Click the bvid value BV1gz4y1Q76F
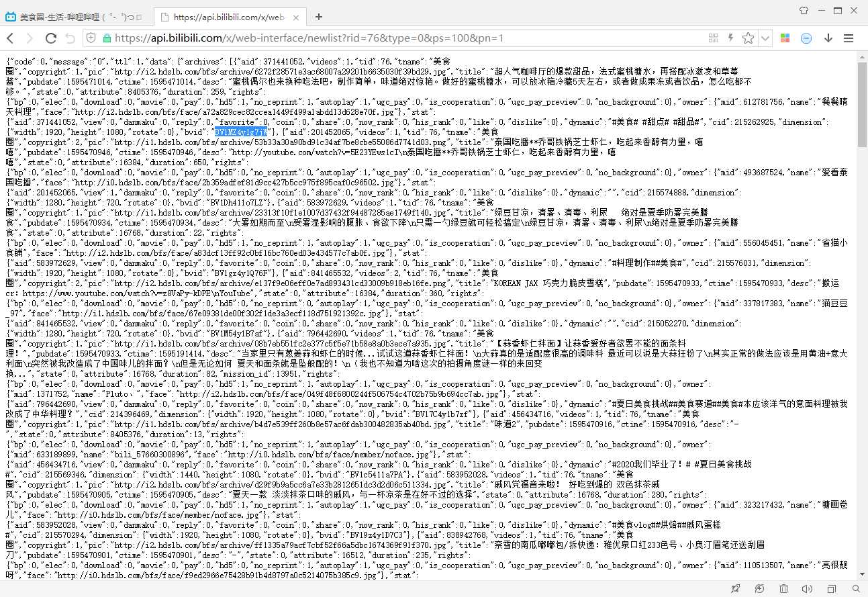868x597 pixels. click(241, 273)
